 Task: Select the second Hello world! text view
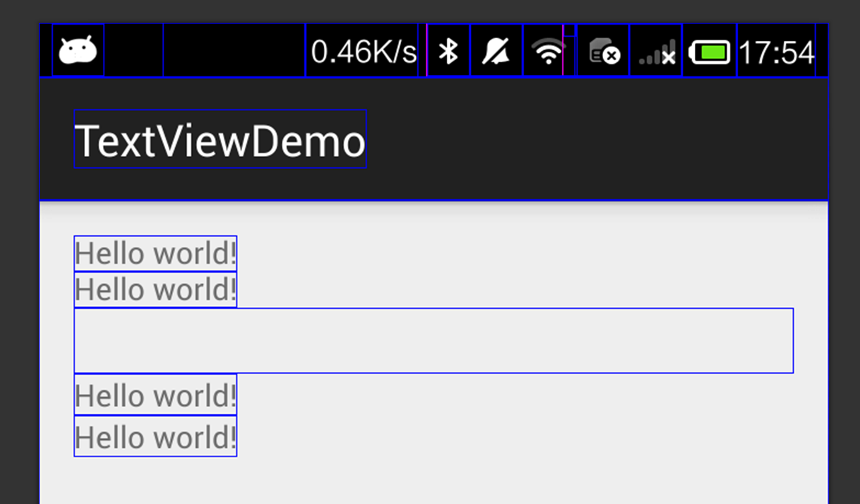tap(155, 290)
